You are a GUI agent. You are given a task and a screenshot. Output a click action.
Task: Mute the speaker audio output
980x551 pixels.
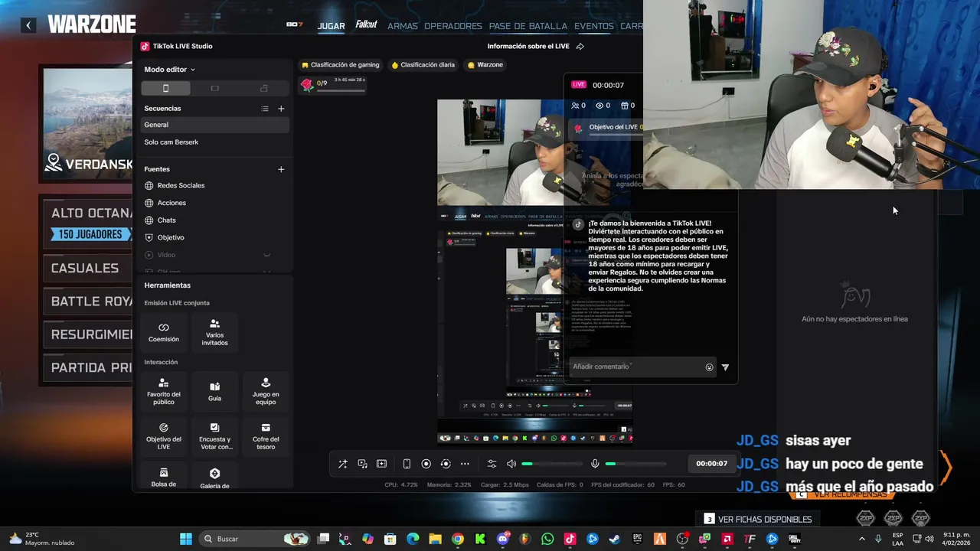pos(511,464)
